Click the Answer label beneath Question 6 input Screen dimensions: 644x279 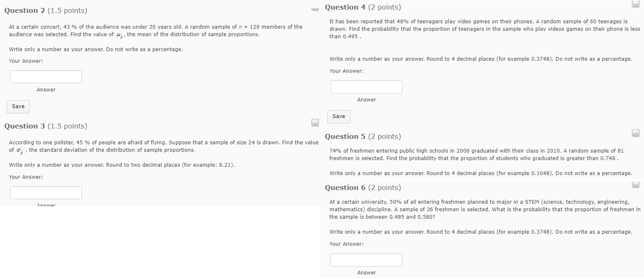(367, 272)
